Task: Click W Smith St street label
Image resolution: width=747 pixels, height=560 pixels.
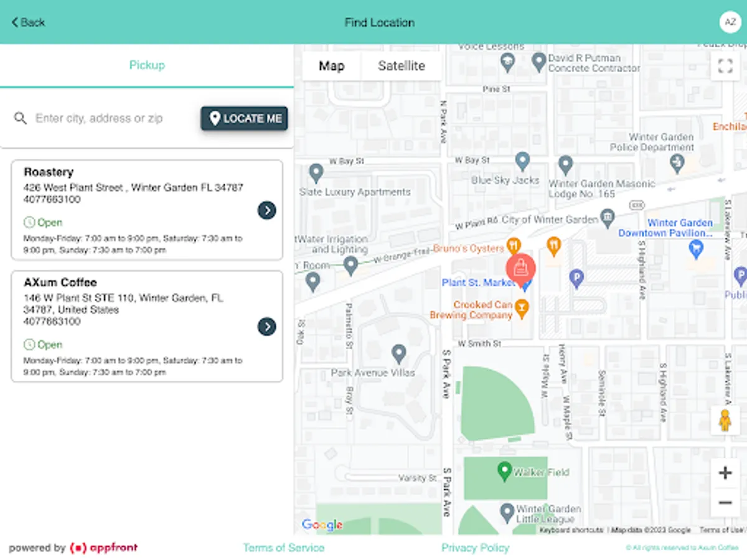Action: (479, 343)
